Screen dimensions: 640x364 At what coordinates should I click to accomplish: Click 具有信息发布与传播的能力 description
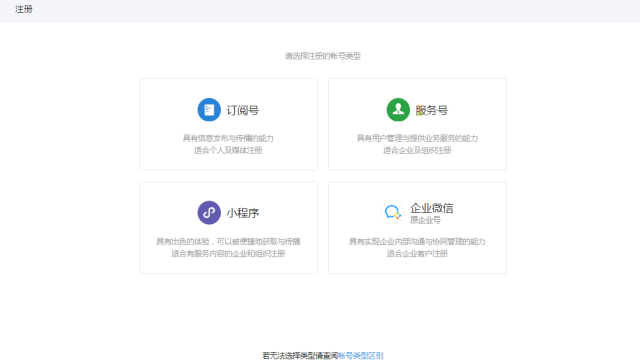[x=228, y=138]
